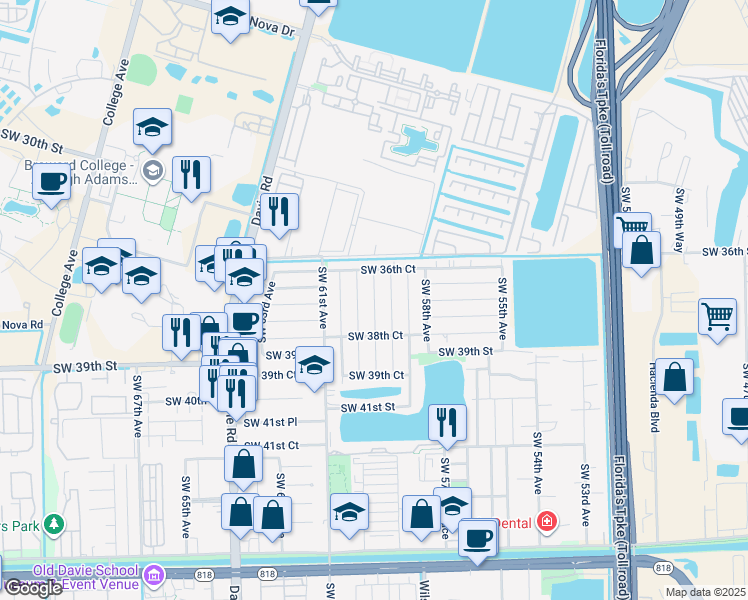Click the cafe marker west of College Ave
Screen dimensions: 748x600
52,186
